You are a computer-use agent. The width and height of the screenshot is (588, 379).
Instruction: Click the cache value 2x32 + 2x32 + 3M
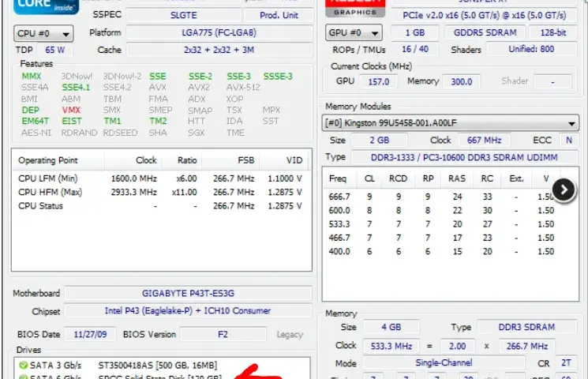pyautogui.click(x=219, y=50)
